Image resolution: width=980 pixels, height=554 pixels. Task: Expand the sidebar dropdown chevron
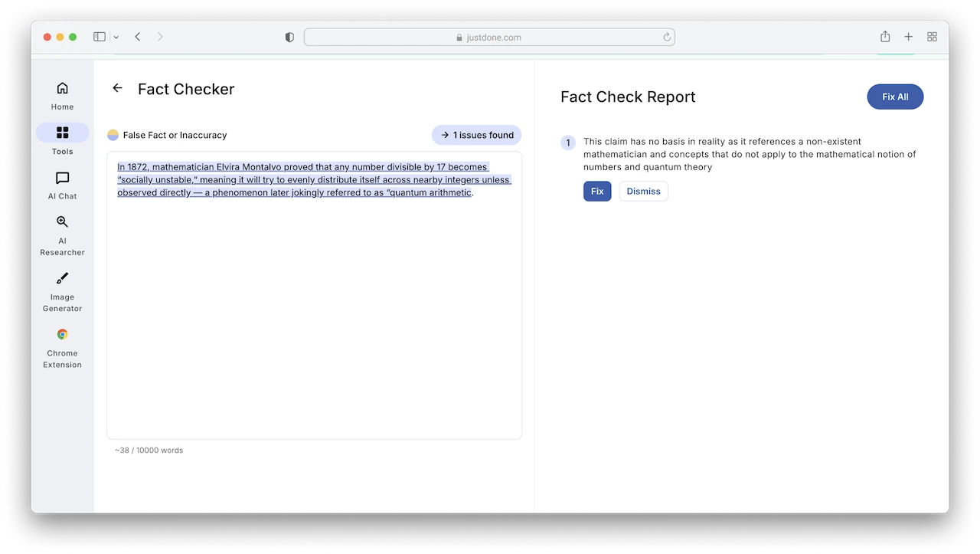point(116,37)
